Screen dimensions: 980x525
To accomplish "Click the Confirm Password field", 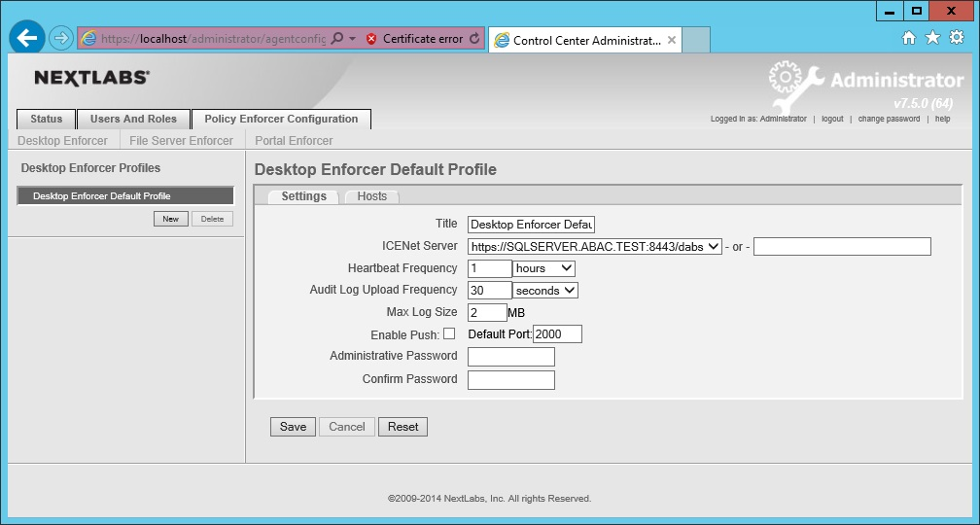I will pyautogui.click(x=511, y=380).
